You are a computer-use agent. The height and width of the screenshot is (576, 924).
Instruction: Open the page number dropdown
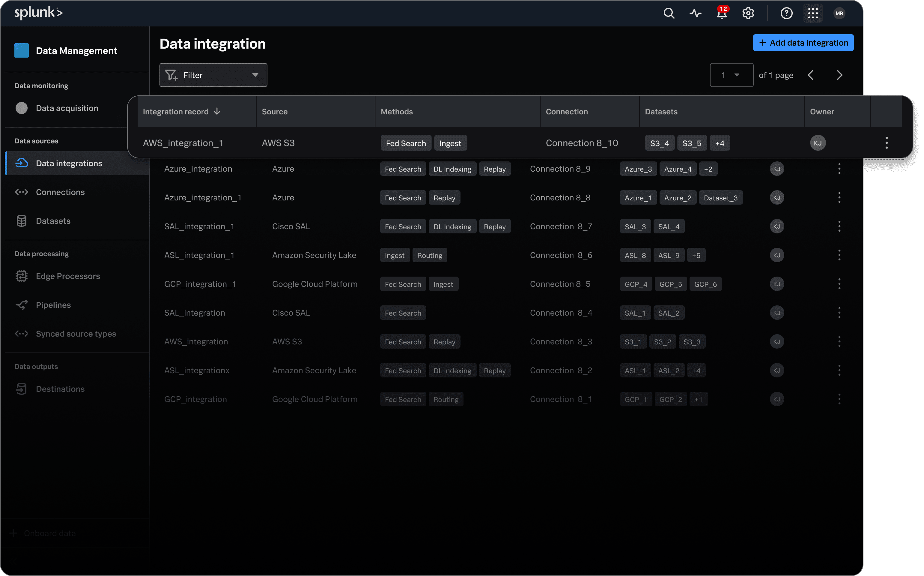(x=731, y=75)
